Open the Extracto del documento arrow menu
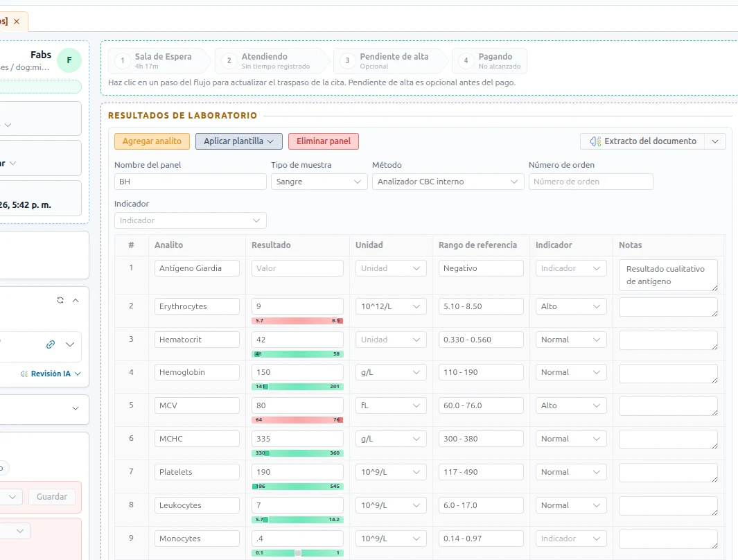The image size is (738, 560). (x=715, y=141)
